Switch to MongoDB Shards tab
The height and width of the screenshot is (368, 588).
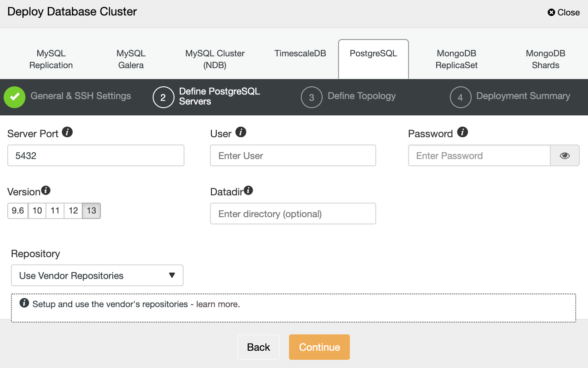[x=545, y=59]
